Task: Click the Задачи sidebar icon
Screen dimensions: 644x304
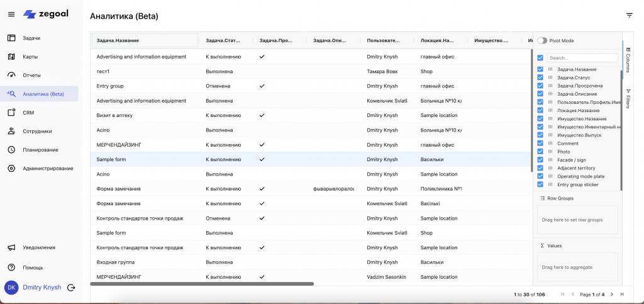Action: point(11,38)
